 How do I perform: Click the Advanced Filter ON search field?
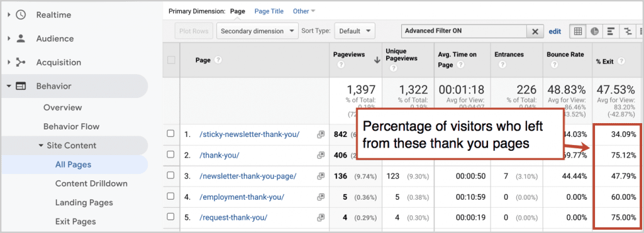click(464, 31)
